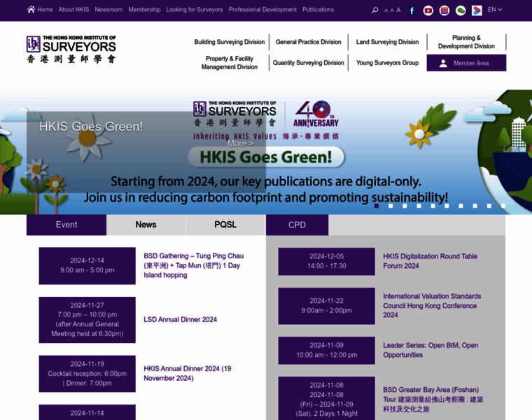Image resolution: width=532 pixels, height=420 pixels.
Task: Go to Property & Facility Management Division
Action: click(230, 63)
